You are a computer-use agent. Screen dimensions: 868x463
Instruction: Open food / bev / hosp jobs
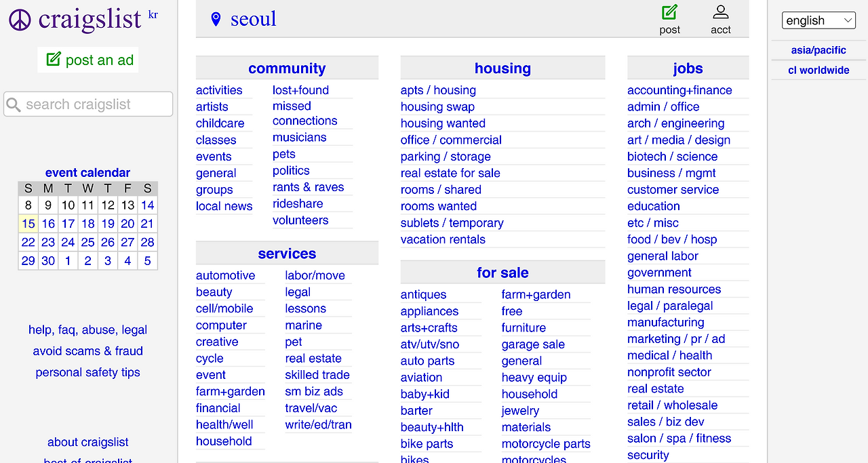672,239
